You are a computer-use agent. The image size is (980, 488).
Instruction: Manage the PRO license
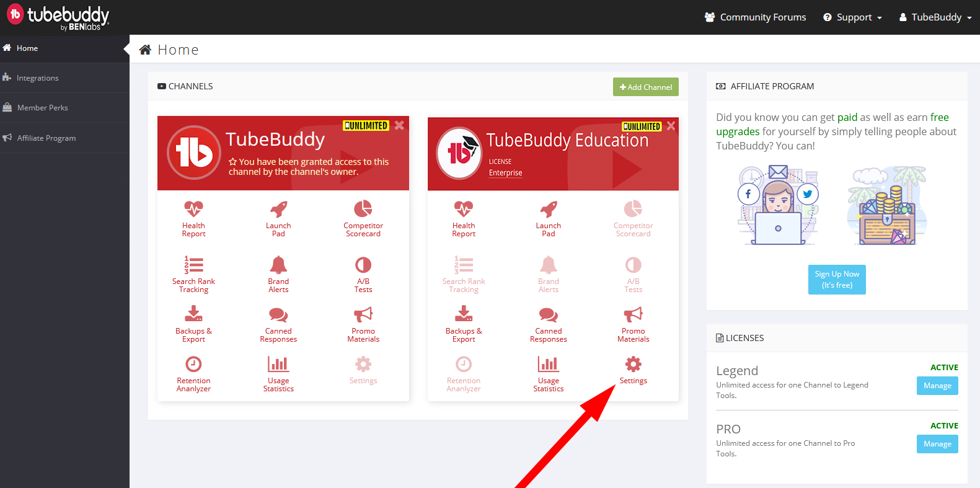coord(937,444)
